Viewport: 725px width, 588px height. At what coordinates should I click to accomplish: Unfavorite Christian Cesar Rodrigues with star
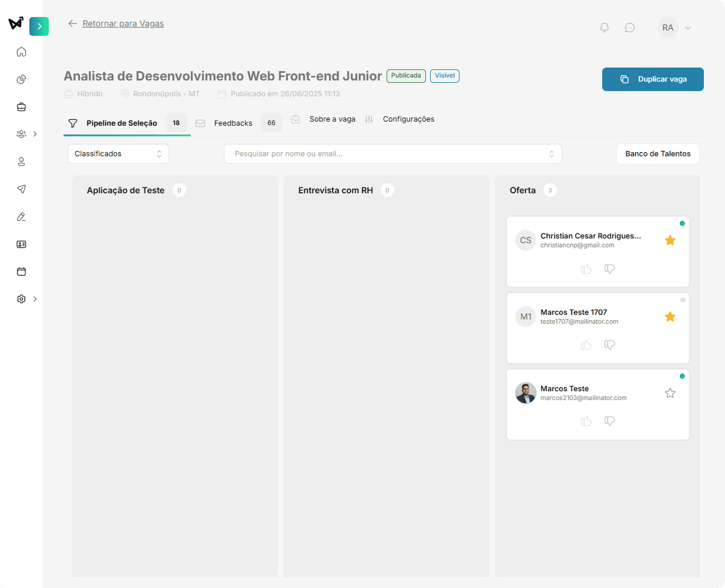pos(670,240)
